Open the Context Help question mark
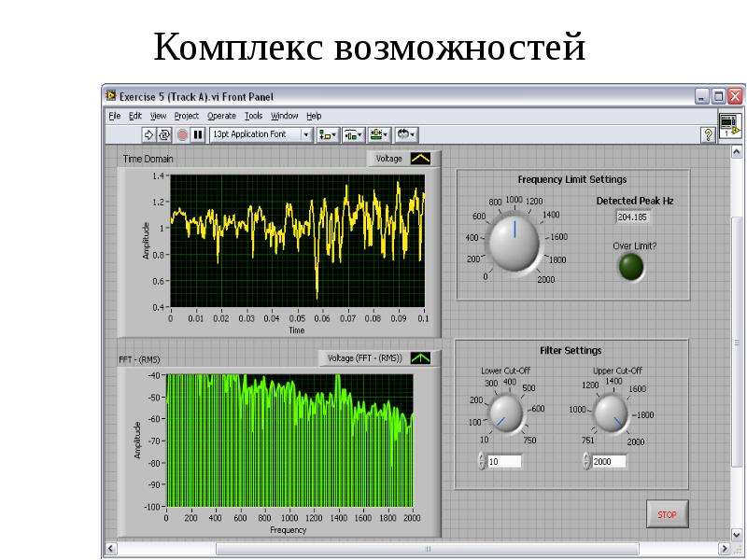The width and height of the screenshot is (747, 560). coord(708,135)
